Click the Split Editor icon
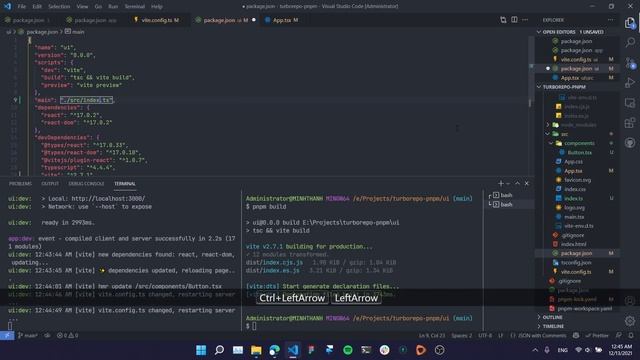 tap(514, 20)
